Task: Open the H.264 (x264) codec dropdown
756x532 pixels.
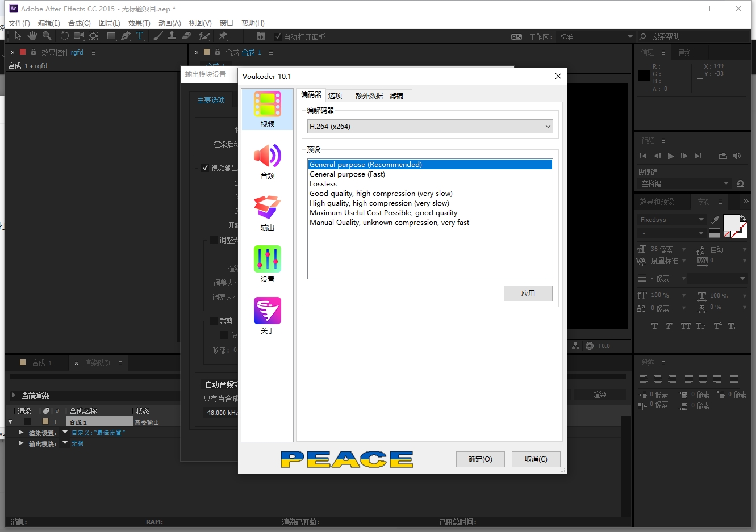Action: point(430,126)
